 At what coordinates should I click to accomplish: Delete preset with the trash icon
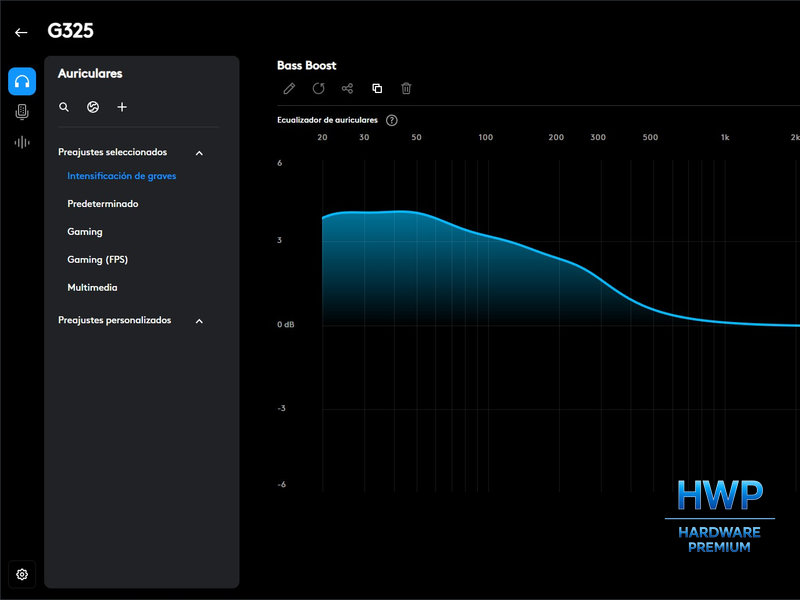[406, 88]
